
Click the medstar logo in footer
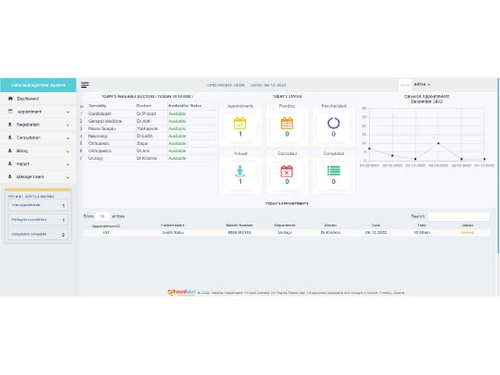pos(182,292)
